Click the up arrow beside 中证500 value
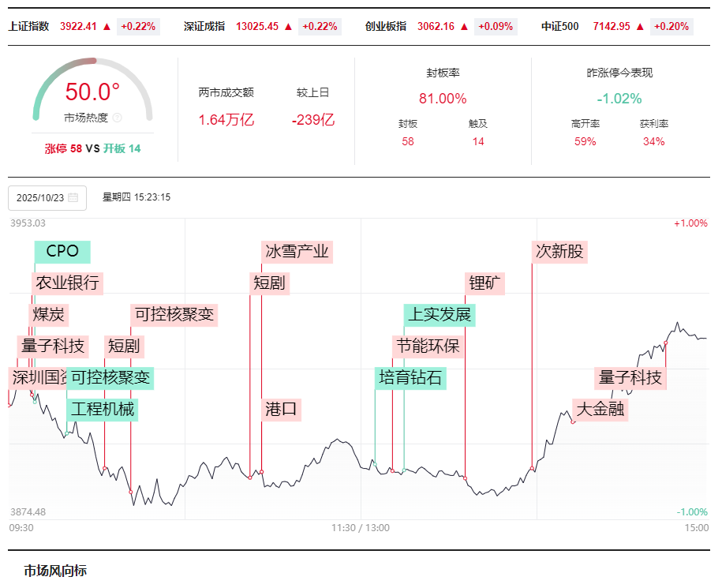 tap(640, 27)
